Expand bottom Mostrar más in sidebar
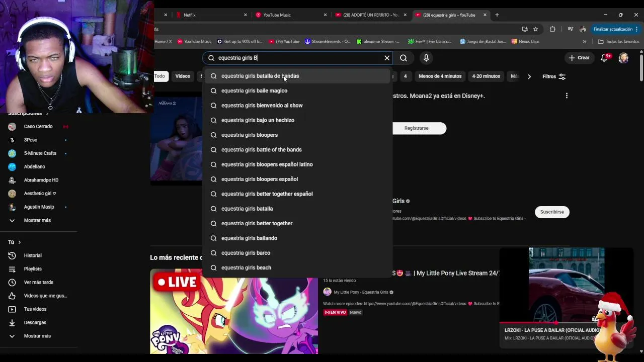644x362 pixels. point(38,336)
